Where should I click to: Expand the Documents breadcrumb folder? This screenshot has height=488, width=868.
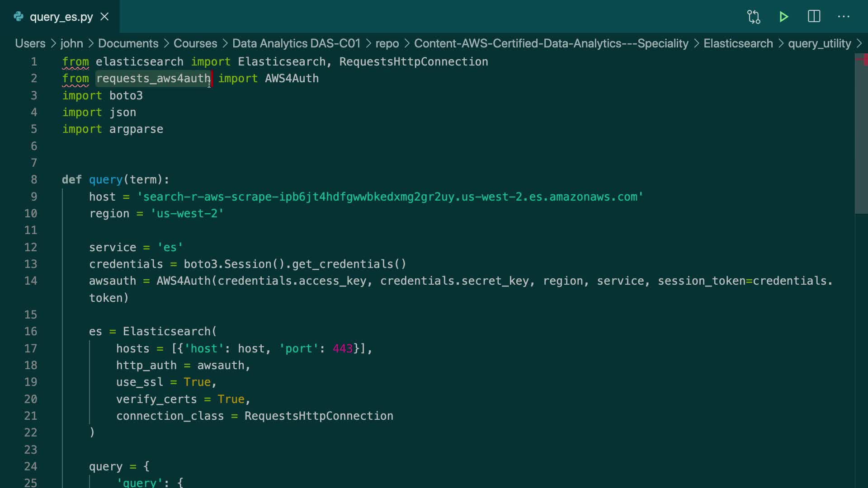pos(128,43)
